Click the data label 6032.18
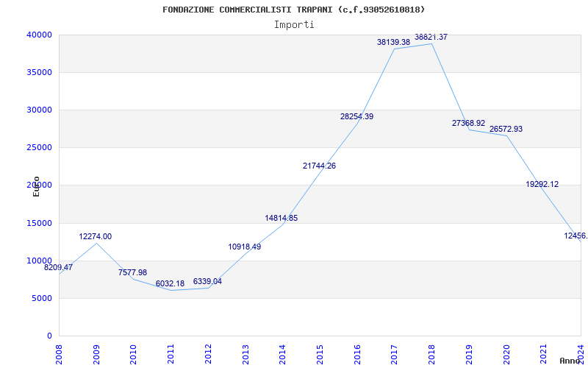This screenshot has height=368, width=588. coord(171,284)
